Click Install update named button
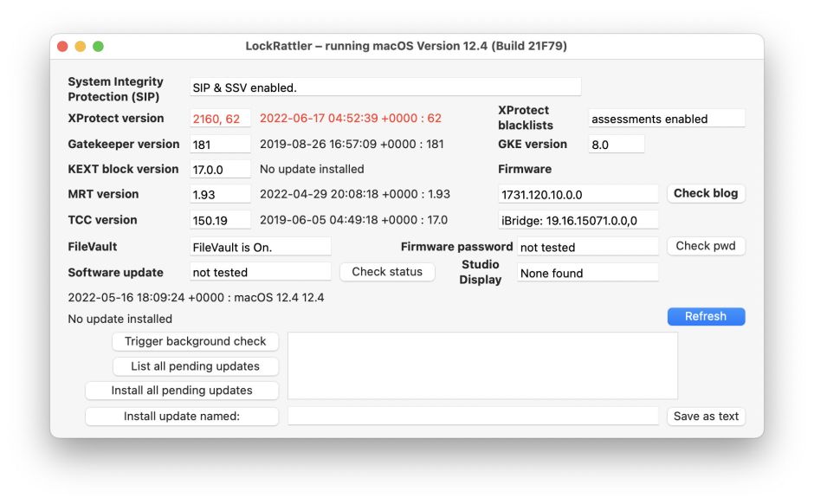The height and width of the screenshot is (504, 814). [182, 417]
